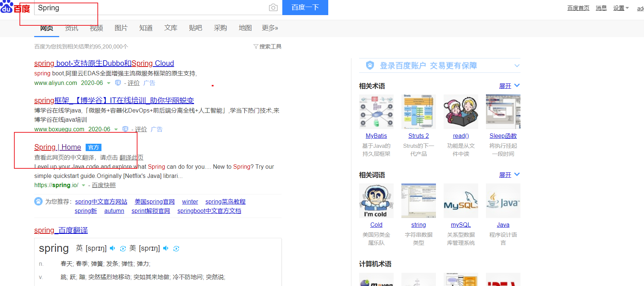Open the Struts 2 thumbnail image
Screen dimensions: 644x286
pos(419,112)
